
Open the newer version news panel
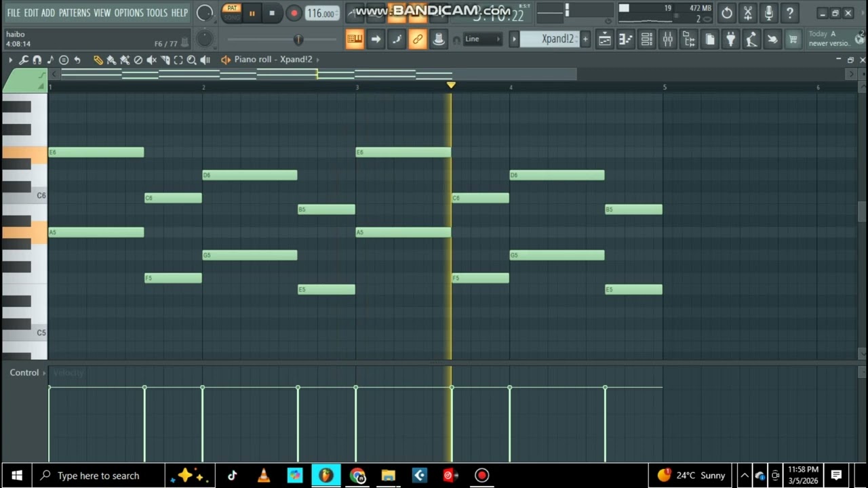tap(835, 39)
